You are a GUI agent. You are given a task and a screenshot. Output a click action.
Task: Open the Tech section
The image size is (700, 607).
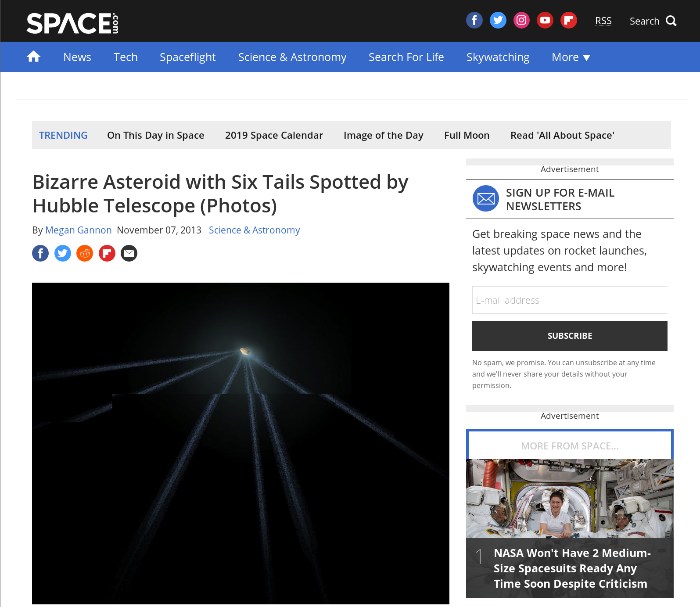pos(126,57)
